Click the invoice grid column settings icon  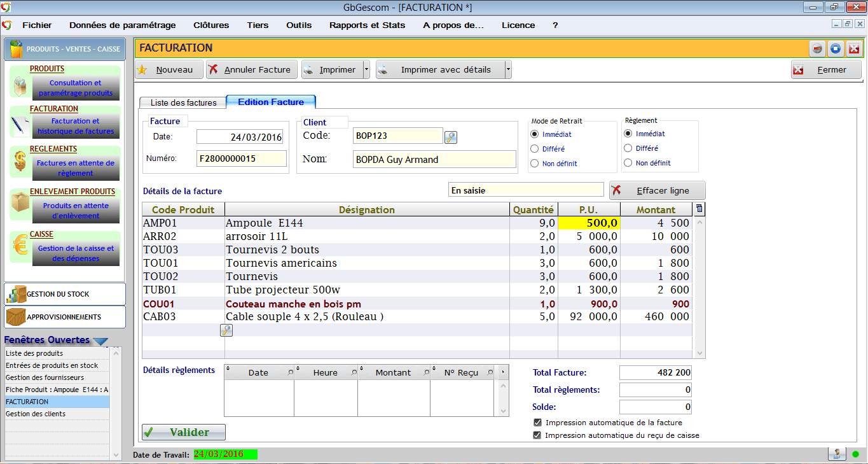click(x=699, y=209)
